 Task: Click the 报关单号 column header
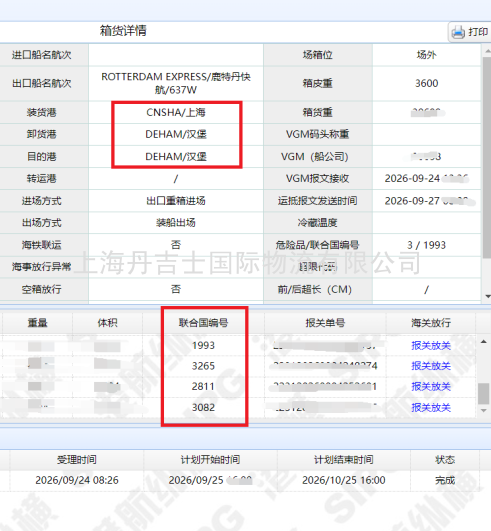click(325, 323)
